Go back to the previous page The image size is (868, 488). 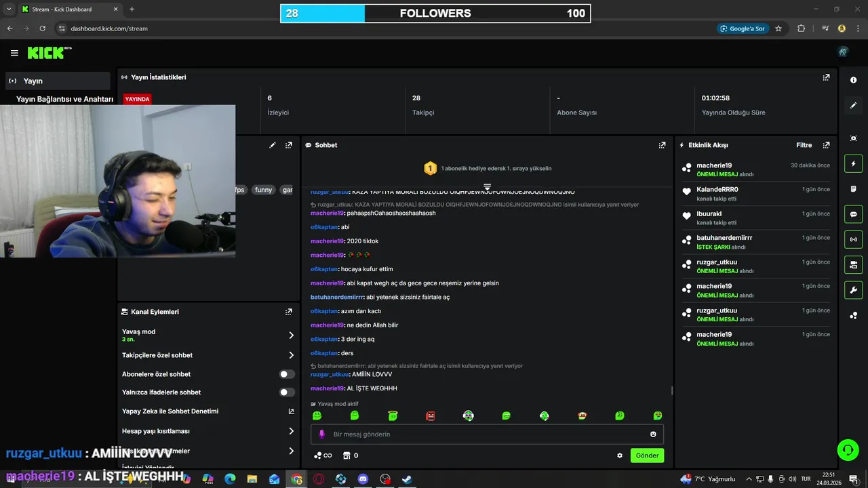pos(10,28)
